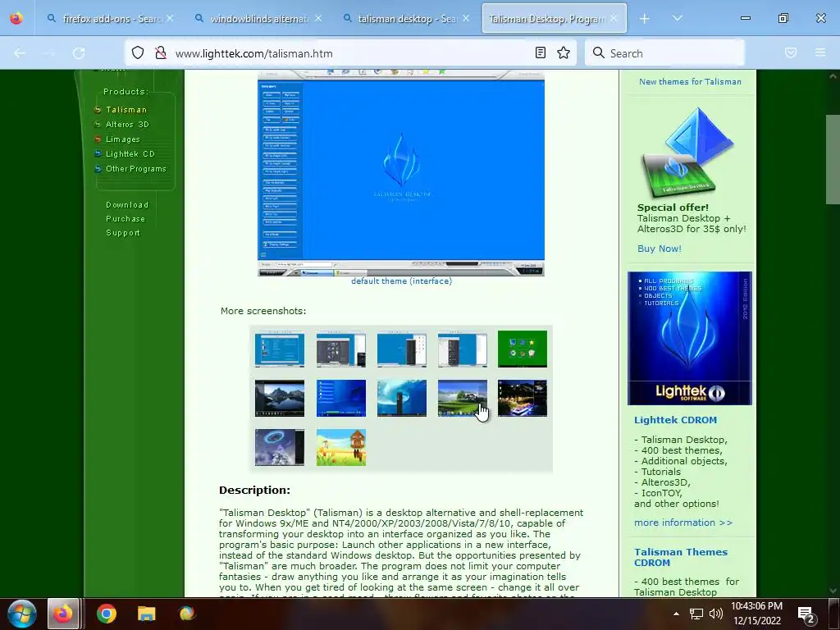Screen dimensions: 840x630
Task: Click the browser Search box
Action: [664, 53]
